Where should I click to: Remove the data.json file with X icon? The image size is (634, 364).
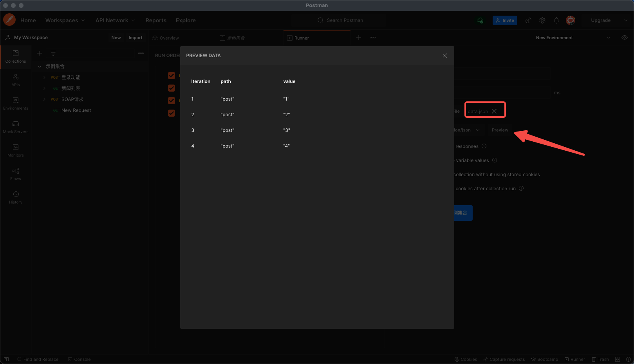[x=494, y=111]
